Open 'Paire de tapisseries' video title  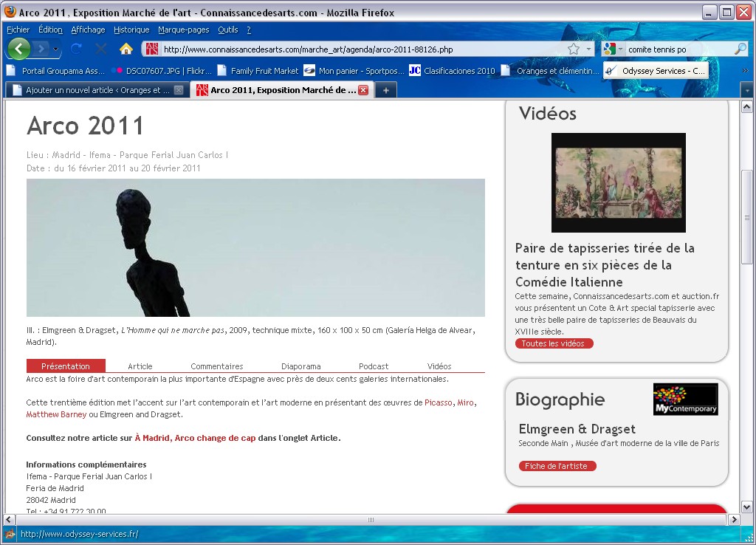(605, 265)
